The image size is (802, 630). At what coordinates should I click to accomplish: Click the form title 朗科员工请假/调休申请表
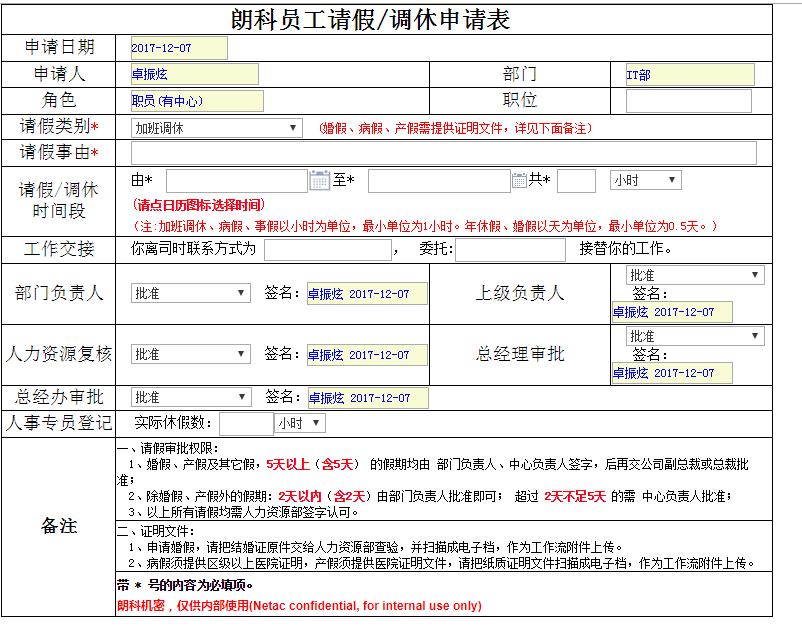(370, 20)
